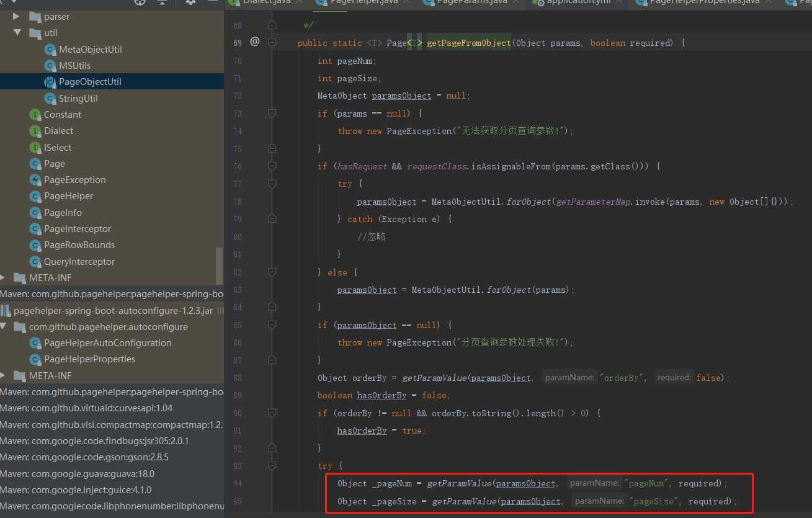Fold the else block at line 82
The width and height of the screenshot is (812, 518).
click(x=272, y=272)
